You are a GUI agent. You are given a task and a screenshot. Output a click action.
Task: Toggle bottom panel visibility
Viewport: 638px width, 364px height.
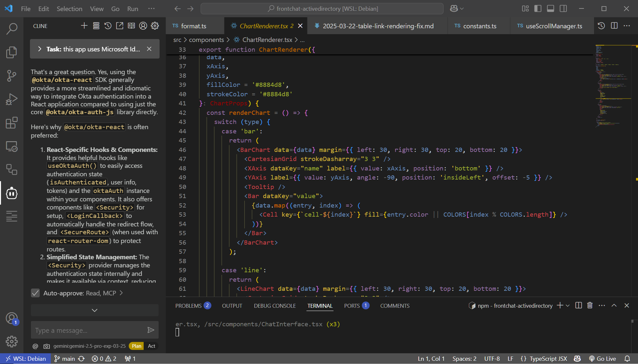(550, 9)
